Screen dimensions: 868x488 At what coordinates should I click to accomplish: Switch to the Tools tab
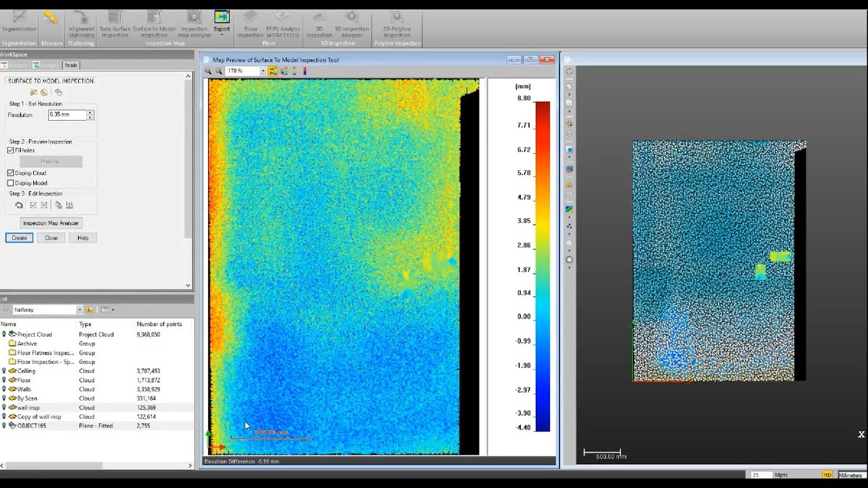tap(71, 65)
